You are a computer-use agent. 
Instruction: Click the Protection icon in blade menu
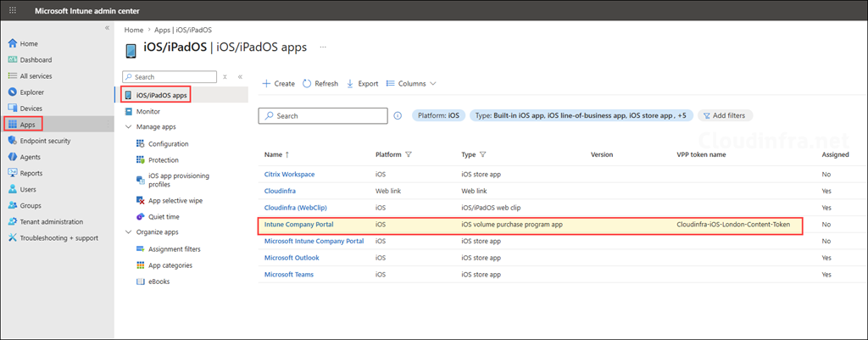click(140, 160)
